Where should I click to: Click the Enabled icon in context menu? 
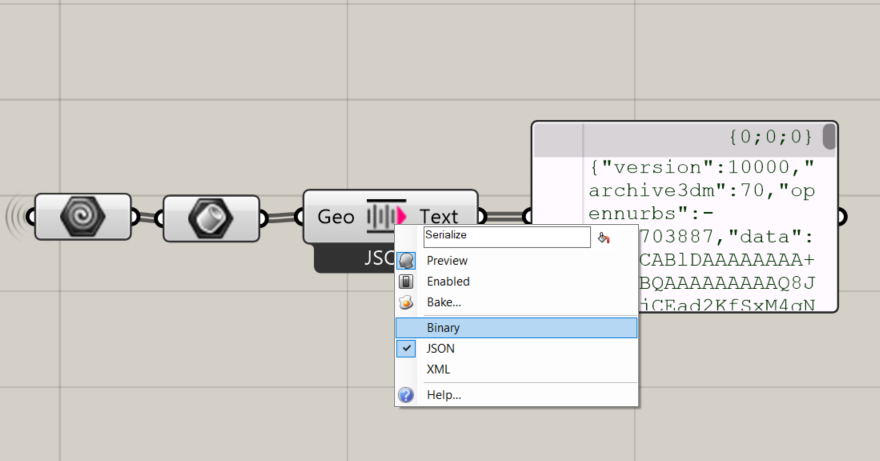click(406, 281)
